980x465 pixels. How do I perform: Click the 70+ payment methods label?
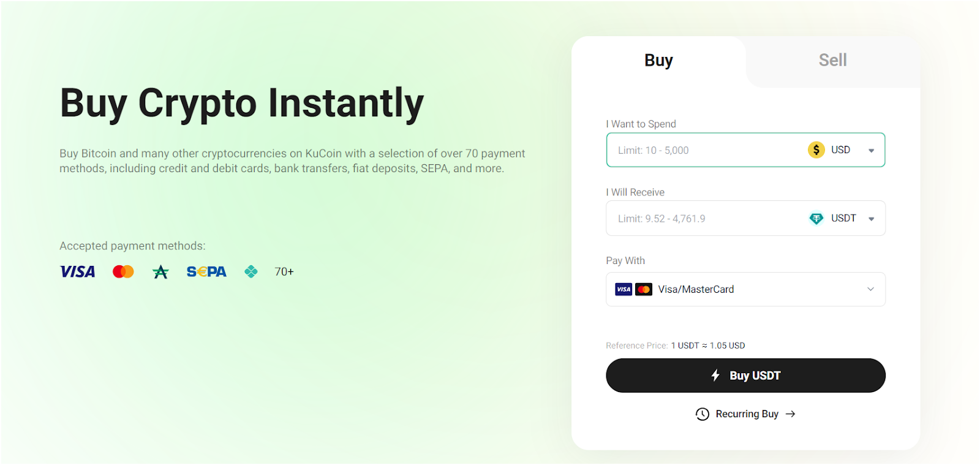[284, 271]
